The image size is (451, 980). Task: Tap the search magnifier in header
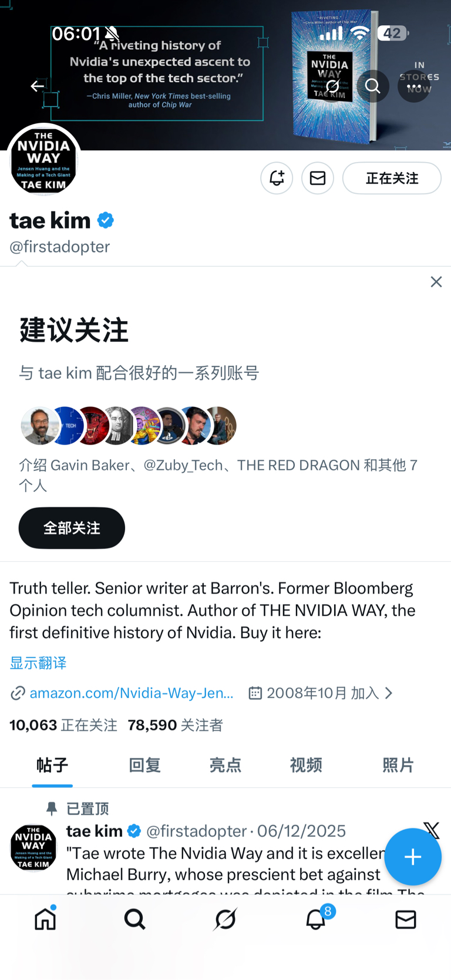pos(373,86)
